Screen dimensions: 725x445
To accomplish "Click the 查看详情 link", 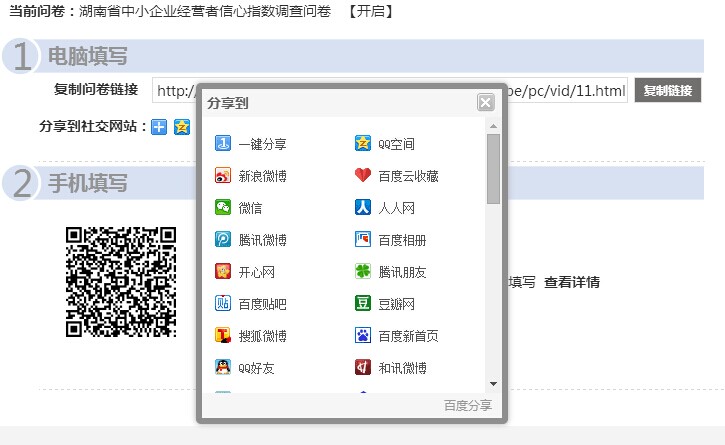I will [x=572, y=282].
